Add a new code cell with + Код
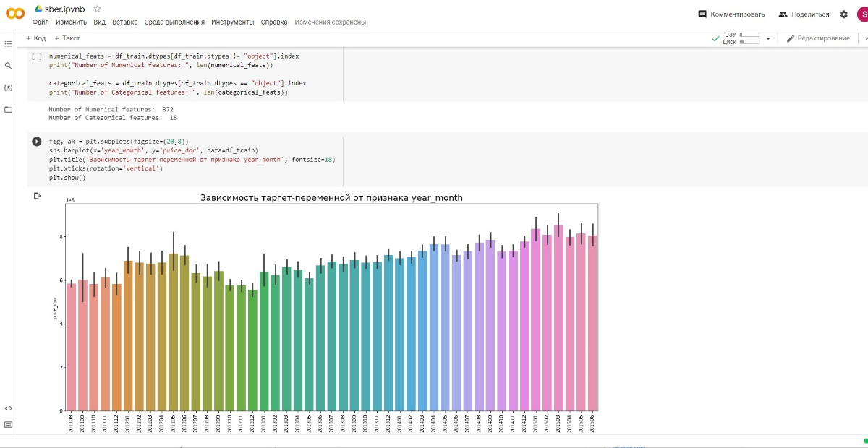This screenshot has height=448, width=868. [36, 38]
